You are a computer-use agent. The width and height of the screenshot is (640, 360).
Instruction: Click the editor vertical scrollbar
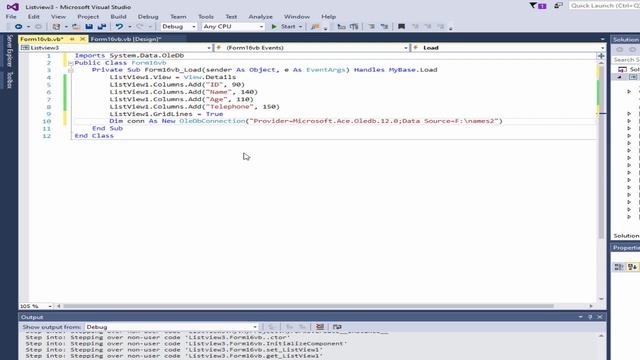(x=601, y=151)
